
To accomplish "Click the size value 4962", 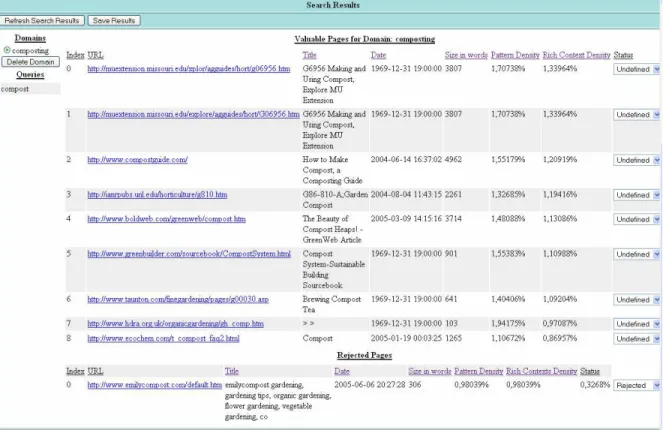I will 453,159.
